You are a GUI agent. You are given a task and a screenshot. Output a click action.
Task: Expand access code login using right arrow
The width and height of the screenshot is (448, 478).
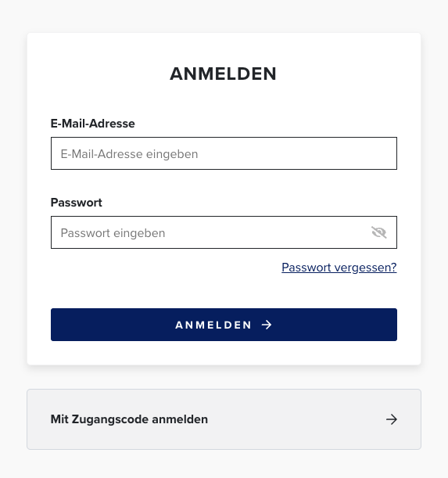(x=391, y=419)
